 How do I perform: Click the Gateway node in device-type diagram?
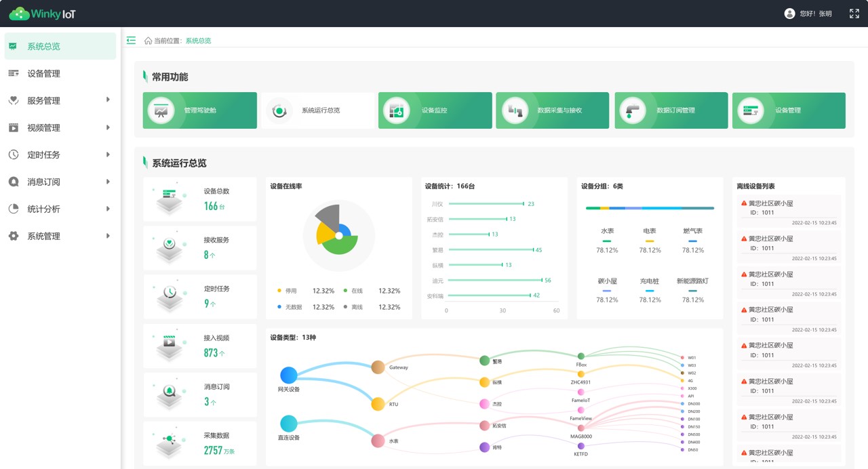[378, 367]
